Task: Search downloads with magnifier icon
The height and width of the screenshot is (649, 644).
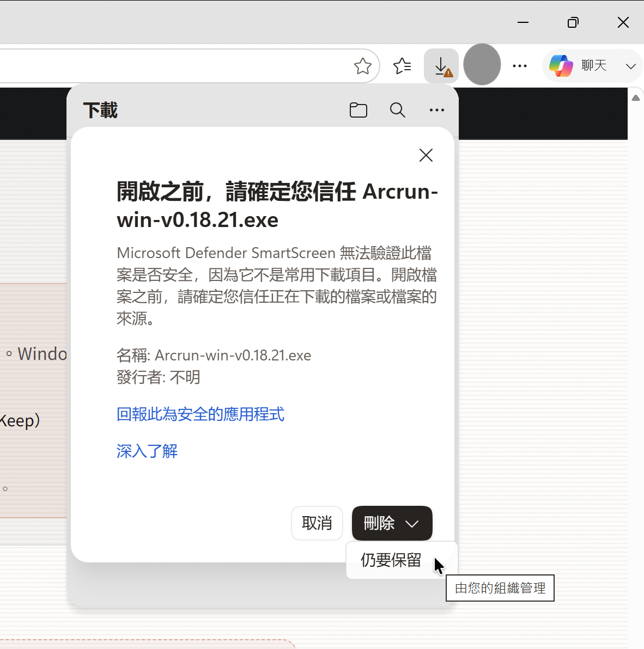Action: [x=398, y=110]
